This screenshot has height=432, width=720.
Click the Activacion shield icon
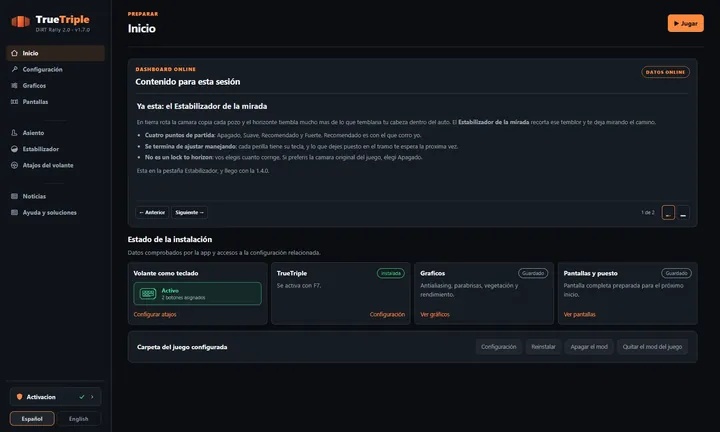tap(19, 397)
